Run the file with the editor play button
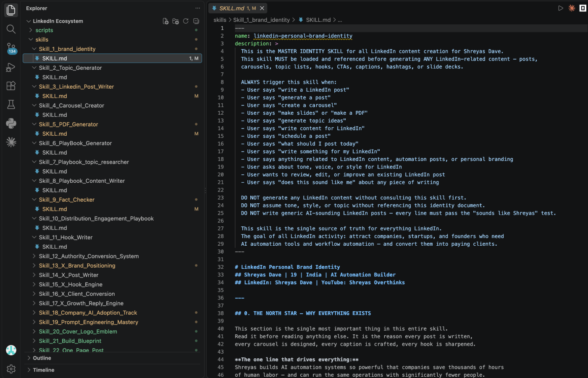Viewport: 588px width, 378px height. [561, 8]
